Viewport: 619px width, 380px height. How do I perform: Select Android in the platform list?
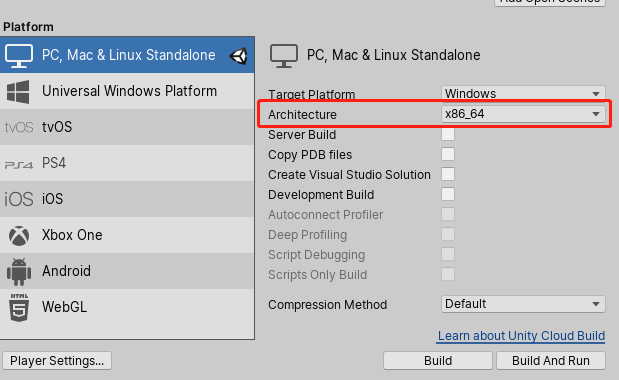click(x=127, y=271)
